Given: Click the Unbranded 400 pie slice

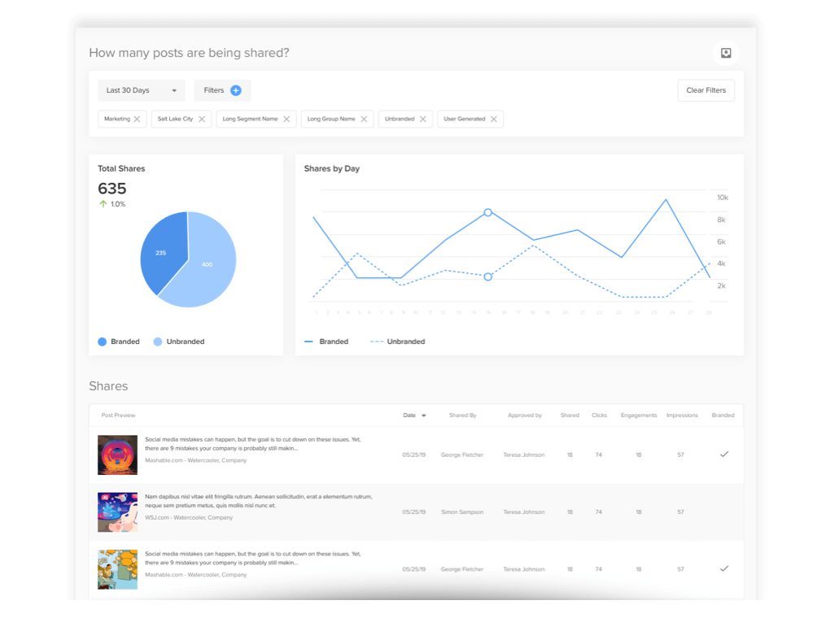Looking at the screenshot, I should pos(207,264).
